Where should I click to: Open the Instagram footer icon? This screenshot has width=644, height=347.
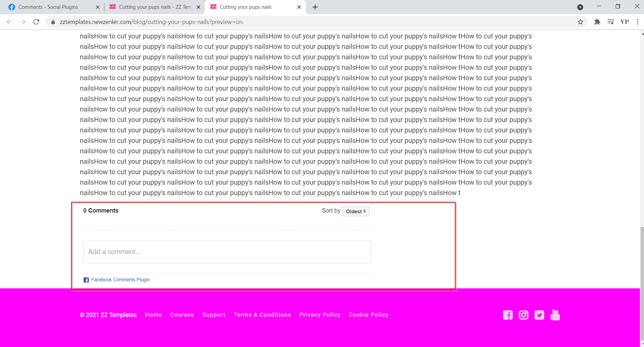coord(523,315)
